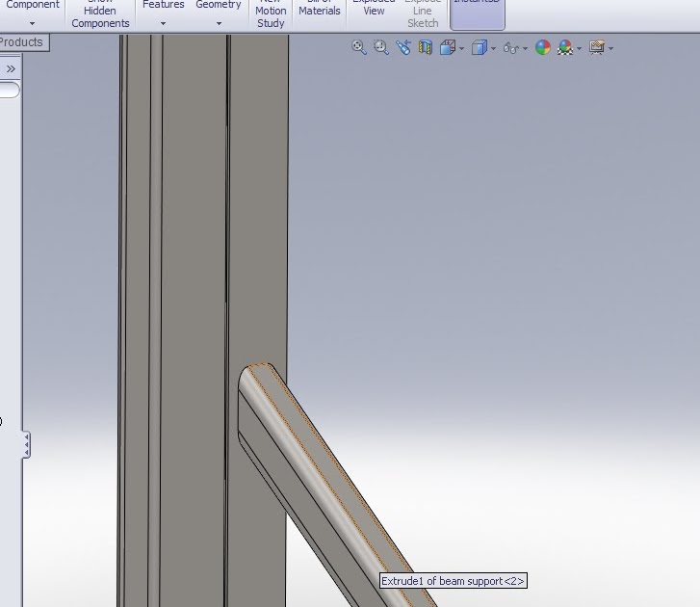
Task: Click the panel collapse handle arrows
Action: pyautogui.click(x=27, y=444)
